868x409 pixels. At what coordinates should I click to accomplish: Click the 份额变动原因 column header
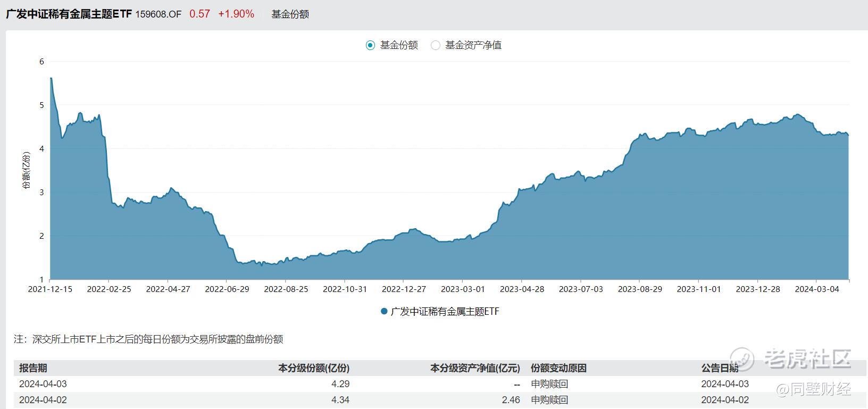558,368
